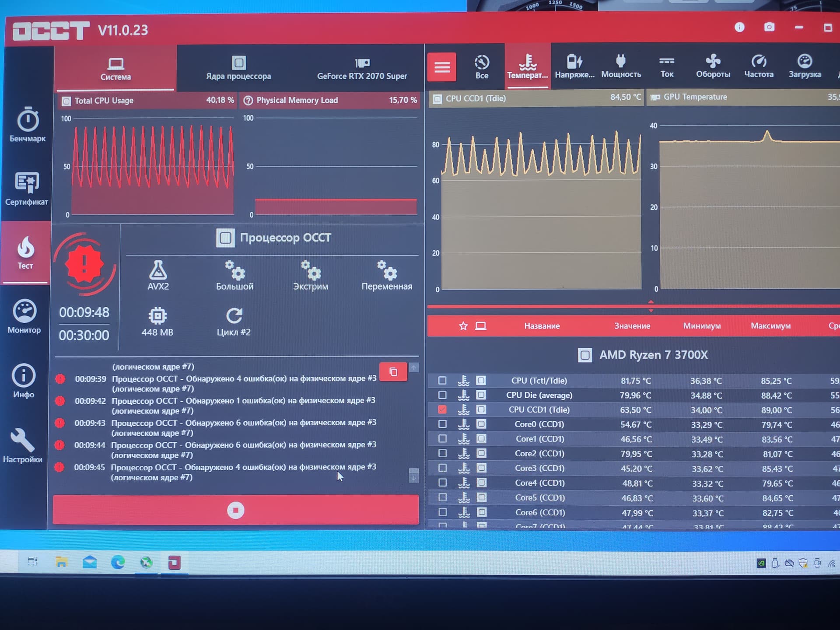Copy the error log to clipboard
Screen dimensions: 840x630
pos(393,372)
